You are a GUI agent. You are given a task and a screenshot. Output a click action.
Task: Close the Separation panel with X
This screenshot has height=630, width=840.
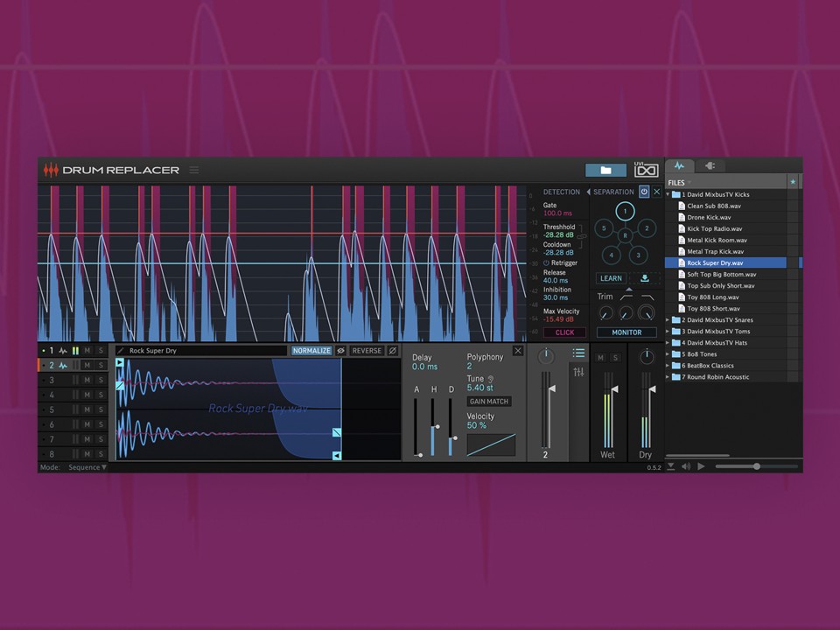click(657, 192)
